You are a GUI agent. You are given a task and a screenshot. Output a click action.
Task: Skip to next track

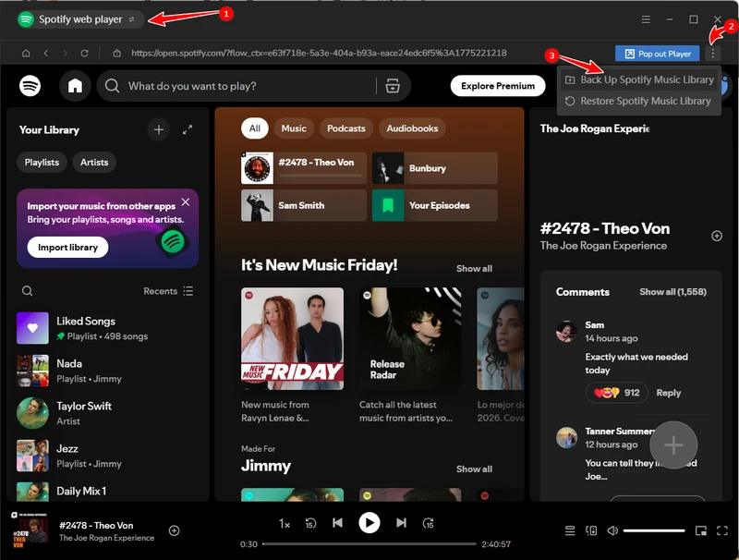click(401, 523)
